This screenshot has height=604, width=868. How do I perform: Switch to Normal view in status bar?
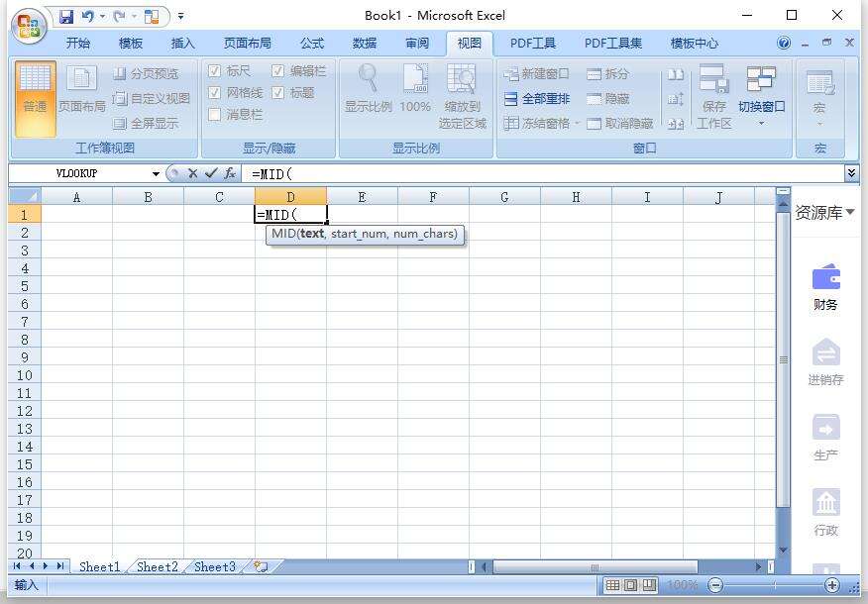[x=612, y=584]
